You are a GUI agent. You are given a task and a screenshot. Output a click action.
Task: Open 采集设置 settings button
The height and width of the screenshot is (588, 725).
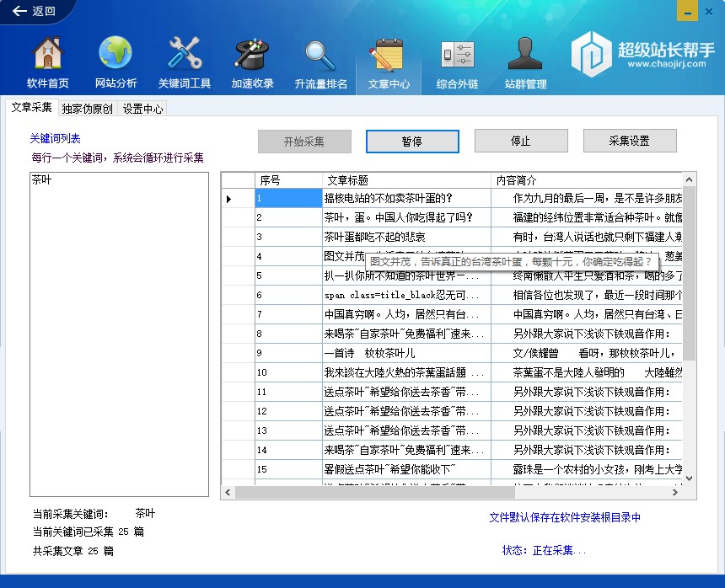point(630,141)
